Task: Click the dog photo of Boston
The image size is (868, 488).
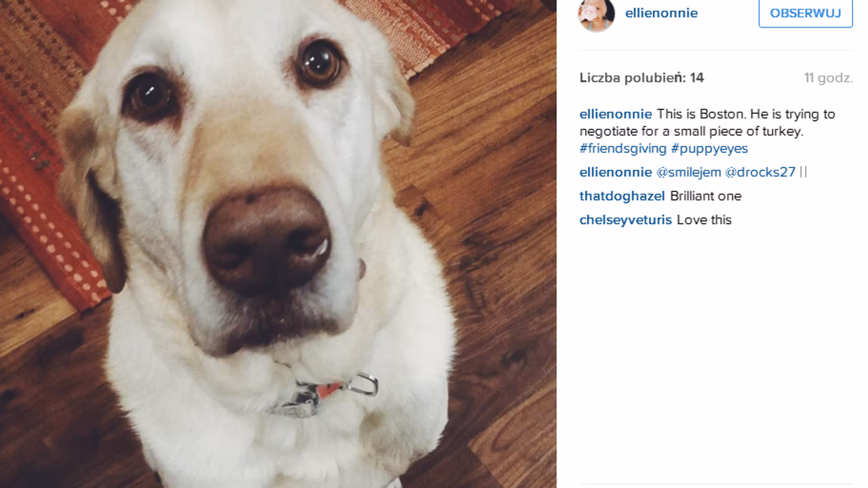Action: pos(278,244)
